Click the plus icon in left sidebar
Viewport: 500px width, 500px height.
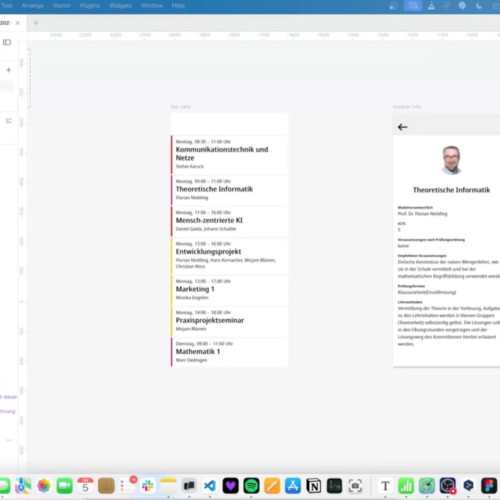coord(9,70)
